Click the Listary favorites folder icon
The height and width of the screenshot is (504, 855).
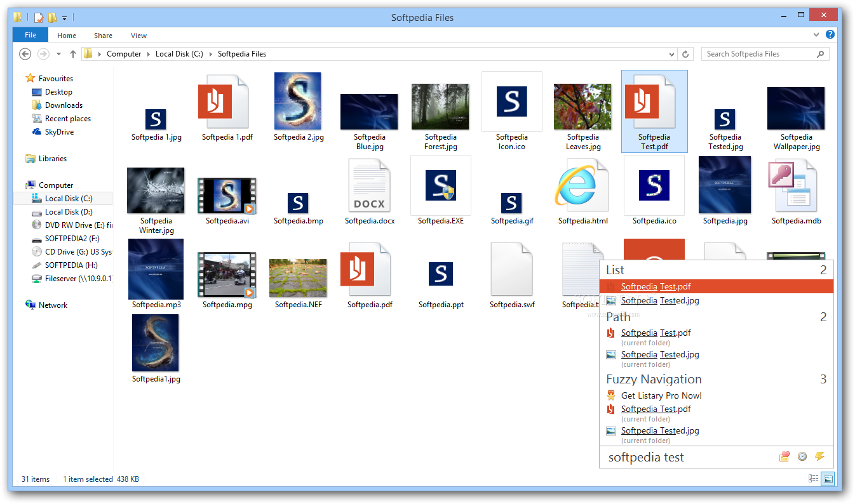[784, 456]
